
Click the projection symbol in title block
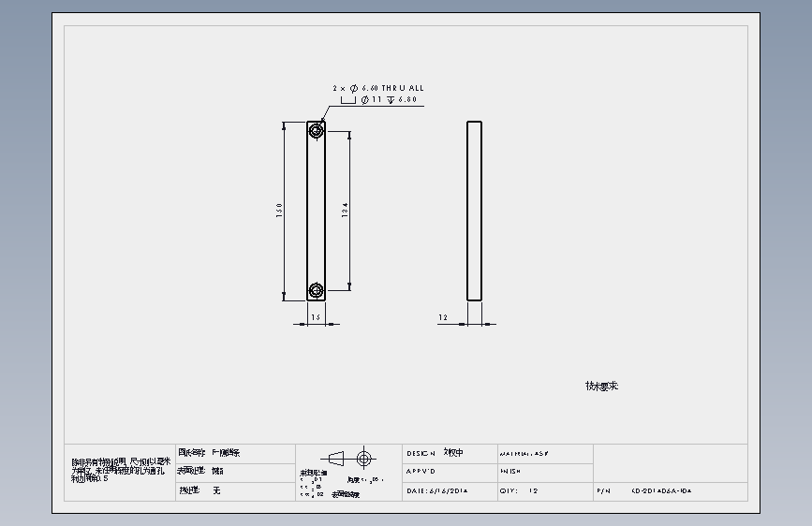coord(348,459)
